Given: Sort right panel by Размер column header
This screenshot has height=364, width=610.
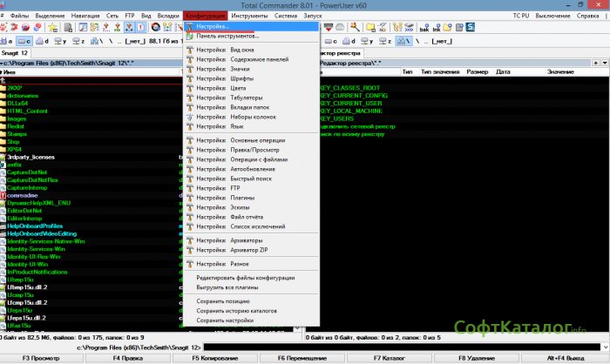Looking at the screenshot, I should pos(476,73).
